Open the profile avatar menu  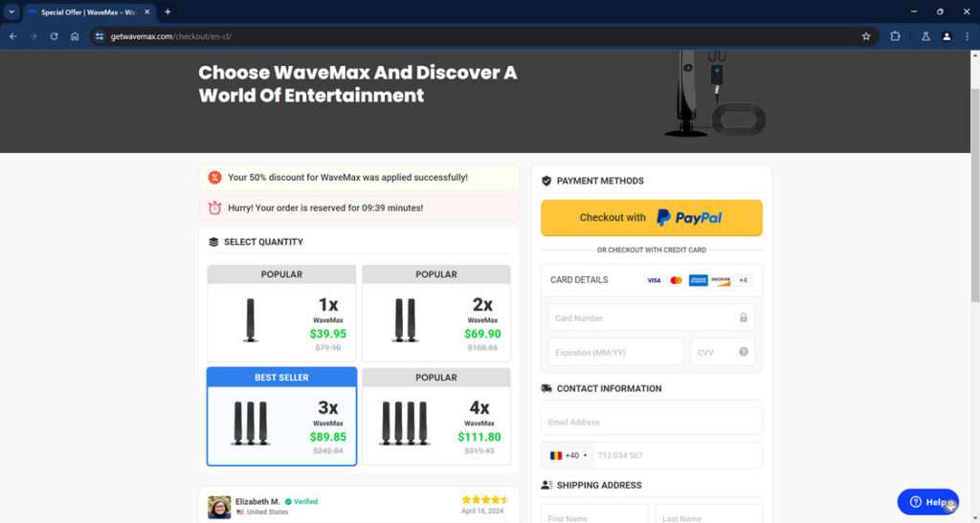click(x=947, y=36)
